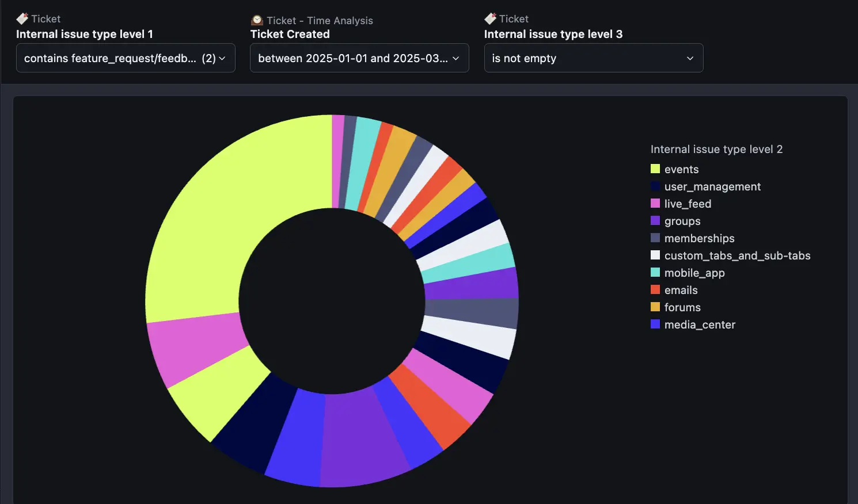Viewport: 858px width, 504px height.
Task: Click the ticket icon above Internal issue type level 3
Action: (491, 19)
